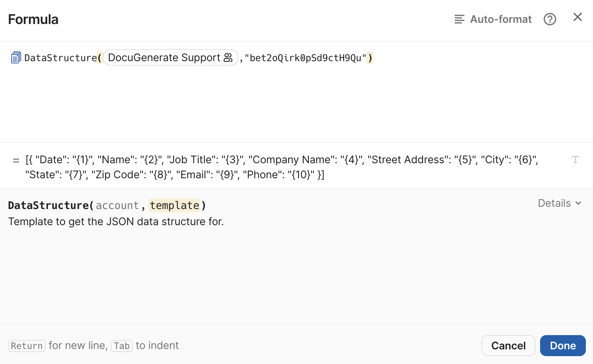Open the account parameter in the signature
Viewport: 593px width, 364px height.
click(x=117, y=205)
